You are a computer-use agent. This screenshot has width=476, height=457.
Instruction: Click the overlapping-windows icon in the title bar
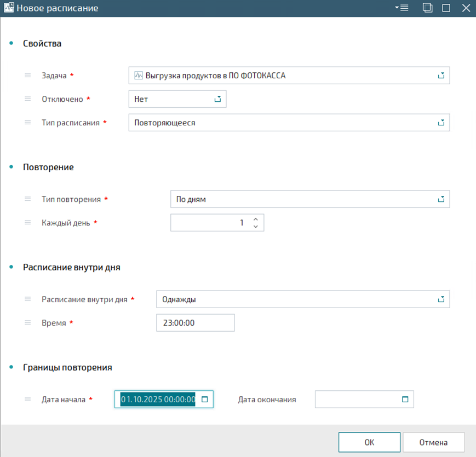coord(427,8)
